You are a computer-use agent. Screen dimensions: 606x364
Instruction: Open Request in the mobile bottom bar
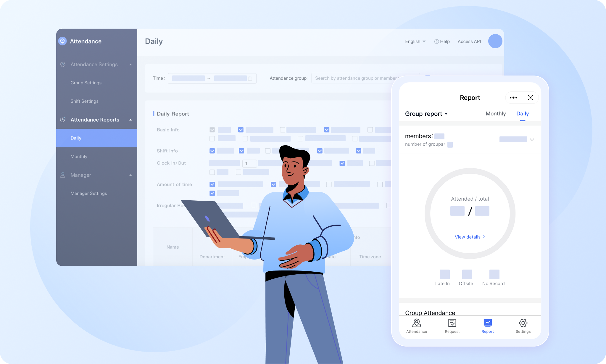click(452, 326)
